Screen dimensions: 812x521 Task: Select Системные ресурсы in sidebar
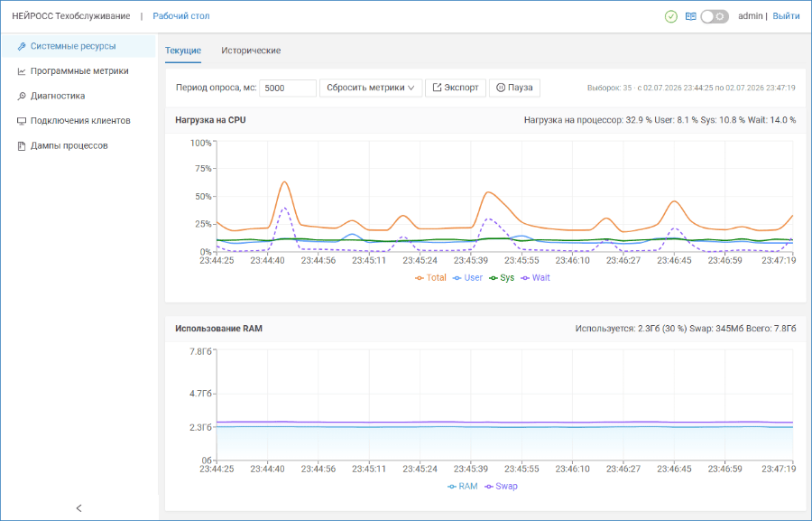tap(78, 46)
